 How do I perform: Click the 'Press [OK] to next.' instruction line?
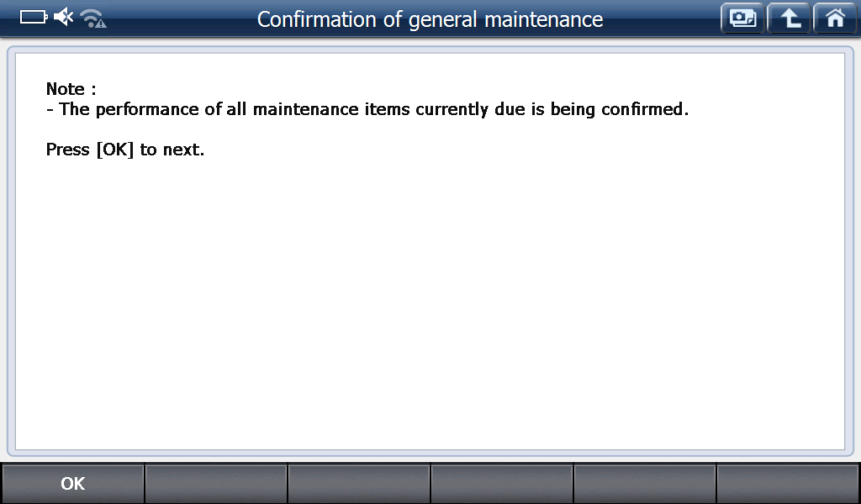point(125,150)
